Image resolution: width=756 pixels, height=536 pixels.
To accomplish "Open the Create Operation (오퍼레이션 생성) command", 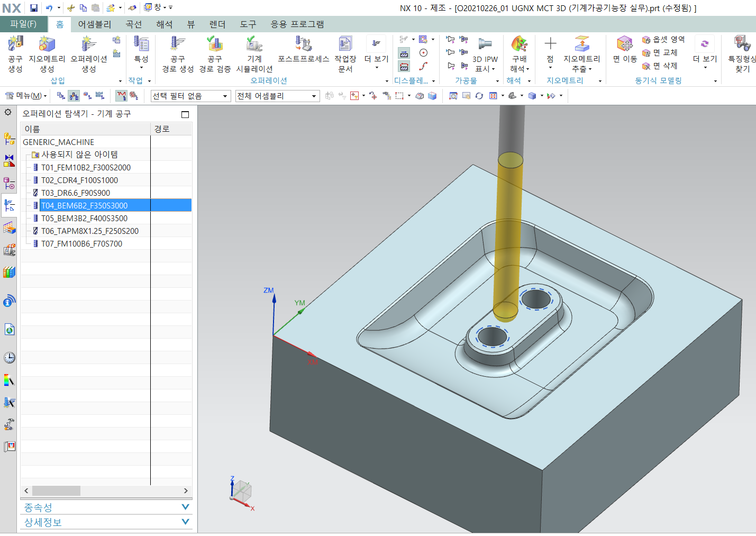I will (x=88, y=54).
